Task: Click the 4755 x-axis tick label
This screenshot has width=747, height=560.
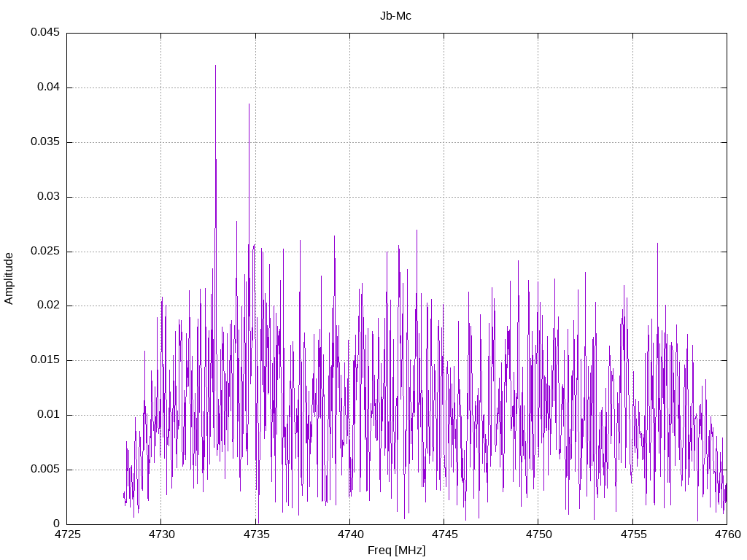Action: (x=633, y=534)
